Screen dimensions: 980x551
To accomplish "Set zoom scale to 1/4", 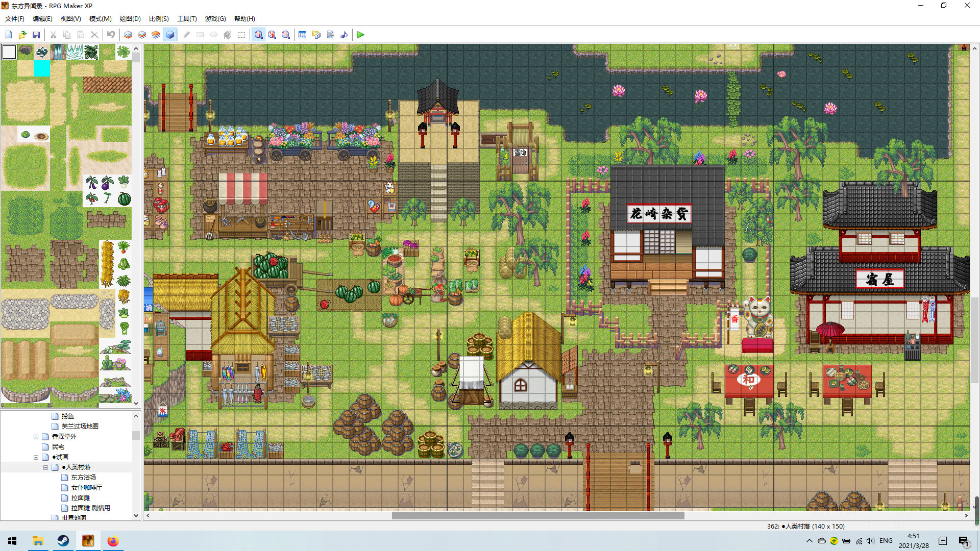I will tap(286, 35).
